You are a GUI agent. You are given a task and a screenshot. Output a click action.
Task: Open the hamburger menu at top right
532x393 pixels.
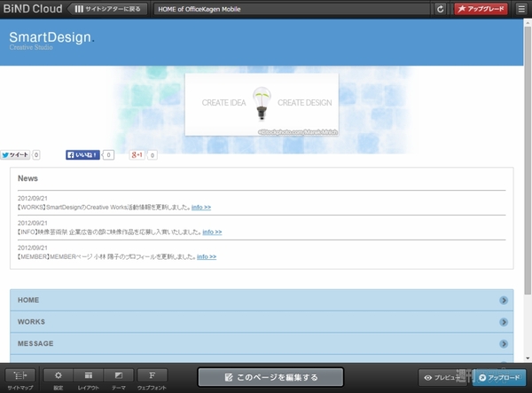pyautogui.click(x=521, y=9)
